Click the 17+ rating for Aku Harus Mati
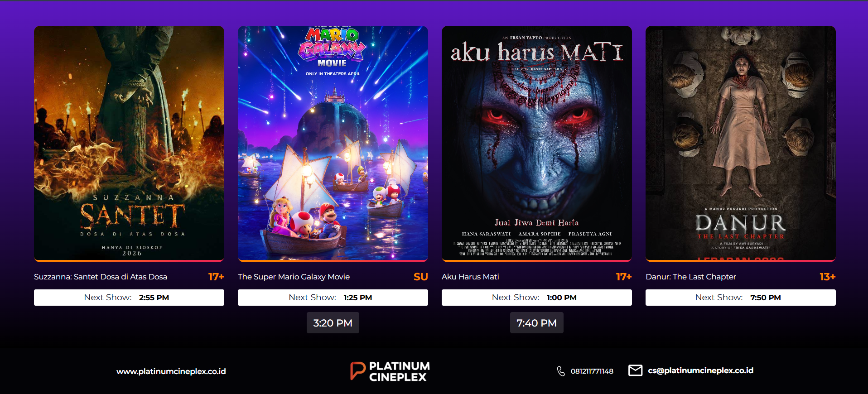The width and height of the screenshot is (868, 394). pyautogui.click(x=624, y=277)
